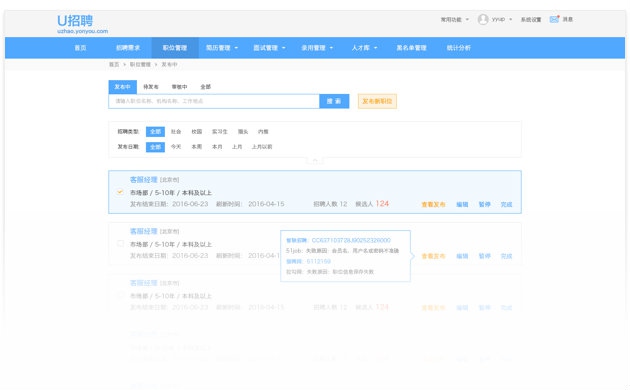The width and height of the screenshot is (630, 390).
Task: Switch to the 审核中 tab
Action: pos(179,87)
